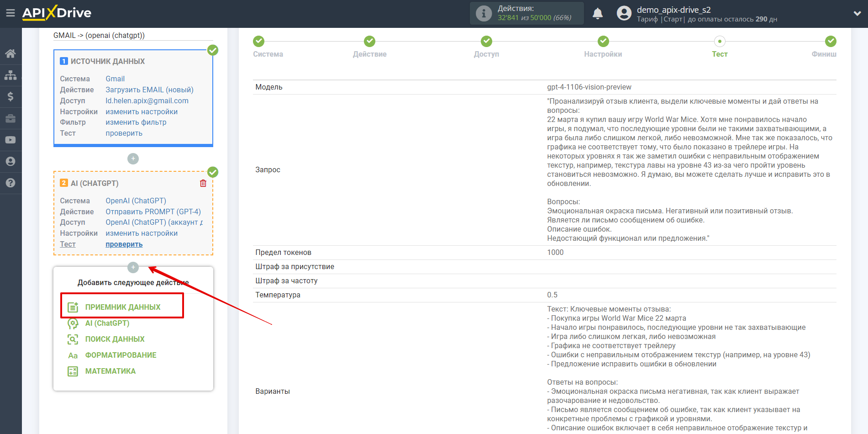Click the ПОИСК ДАННЫХ search icon
This screenshot has width=868, height=434.
click(x=73, y=339)
